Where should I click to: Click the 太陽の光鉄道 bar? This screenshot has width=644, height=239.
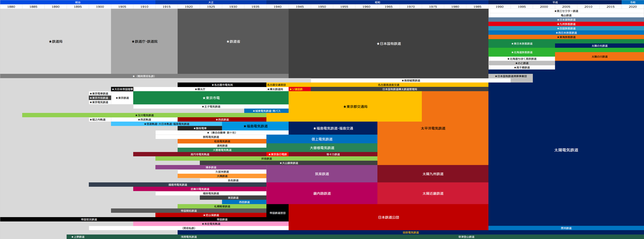coord(599,46)
